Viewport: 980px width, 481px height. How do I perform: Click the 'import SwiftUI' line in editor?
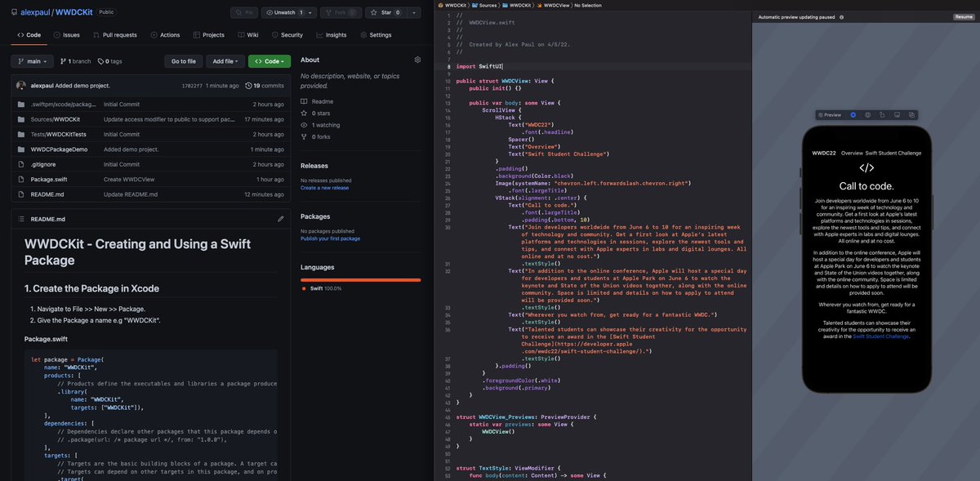(479, 66)
